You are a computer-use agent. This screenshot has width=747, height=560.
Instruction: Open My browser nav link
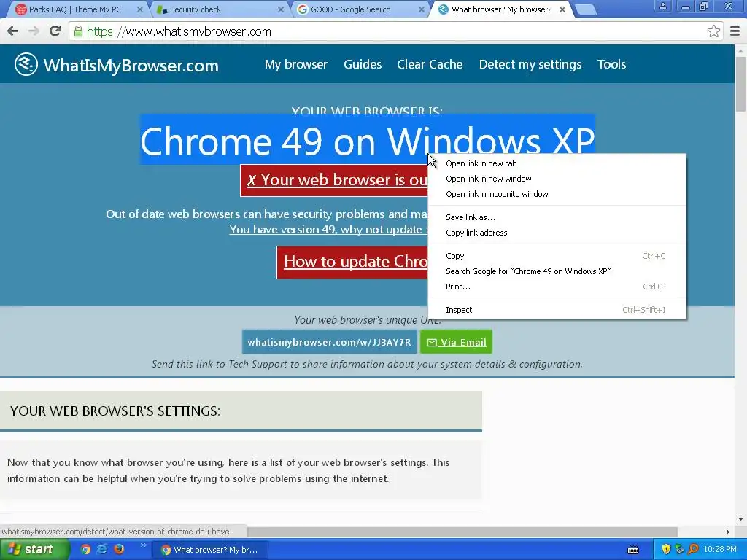(x=296, y=64)
